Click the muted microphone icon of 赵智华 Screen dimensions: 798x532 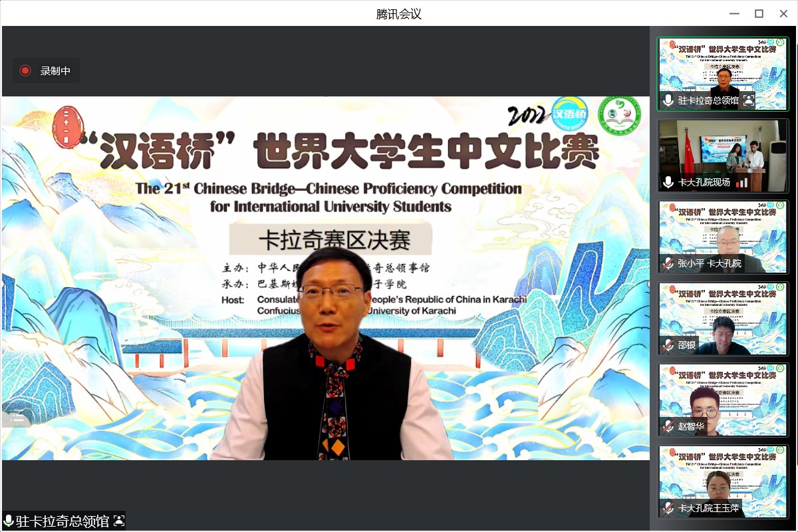(668, 426)
